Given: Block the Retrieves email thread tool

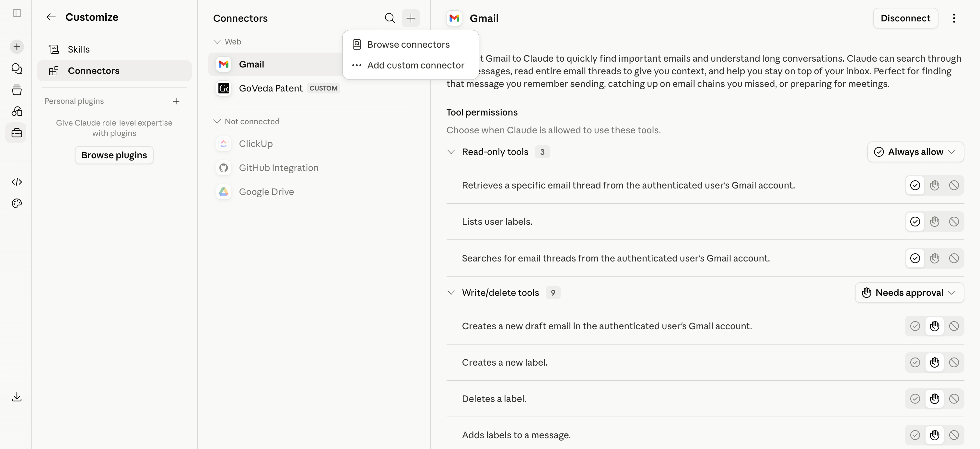Looking at the screenshot, I should [x=954, y=186].
